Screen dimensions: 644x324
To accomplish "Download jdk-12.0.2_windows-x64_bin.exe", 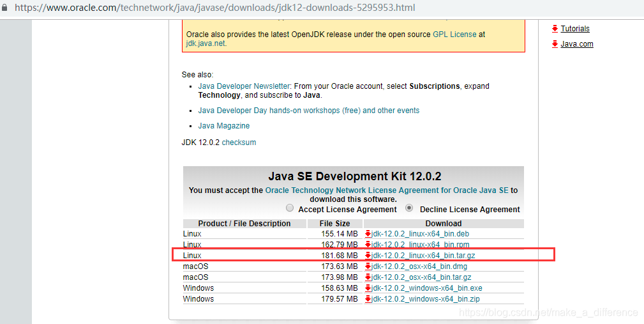I will [x=427, y=288].
